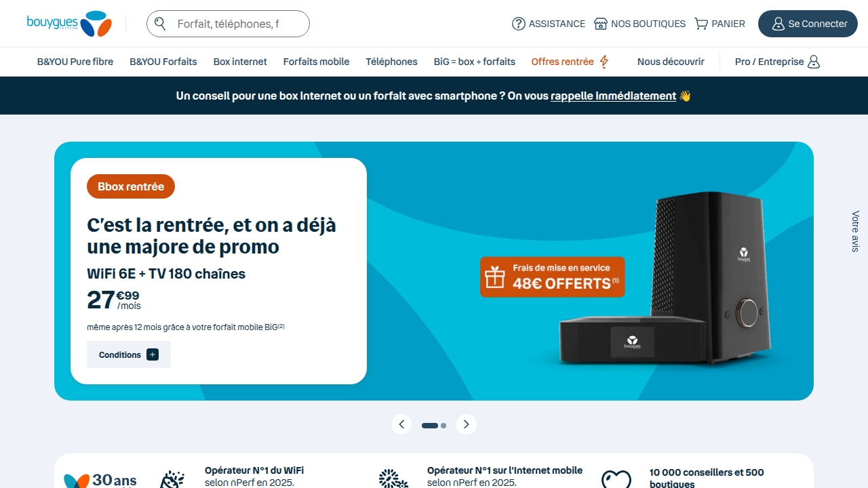Open the B&YOU Forfaits menu

[x=163, y=62]
